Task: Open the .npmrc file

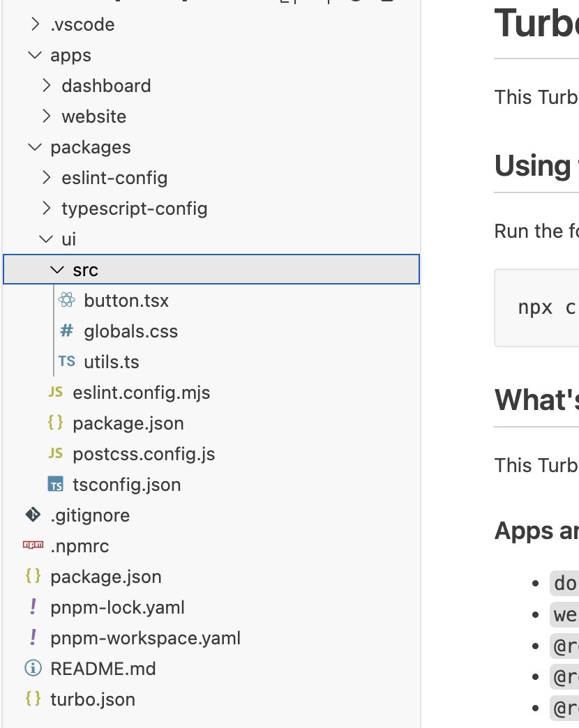Action: [x=80, y=546]
